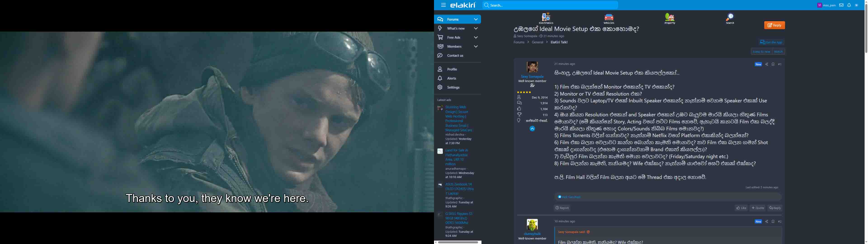Open max_pain account menu
This screenshot has width=868, height=244.
[x=826, y=5]
